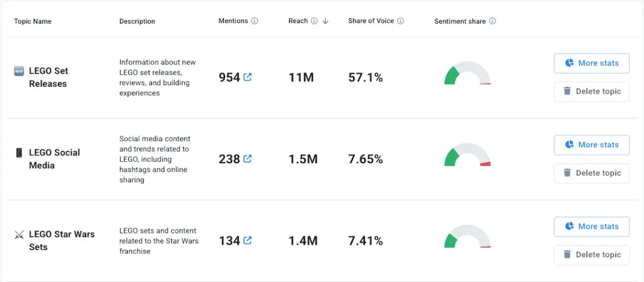The image size is (644, 282).
Task: Open mentions link icon beside 134
Action: coord(247,240)
